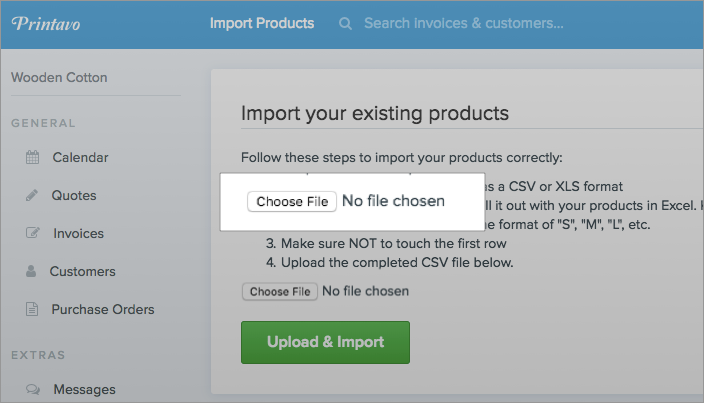This screenshot has height=403, width=704.
Task: Click the highlighted Choose File button
Action: pyautogui.click(x=292, y=202)
